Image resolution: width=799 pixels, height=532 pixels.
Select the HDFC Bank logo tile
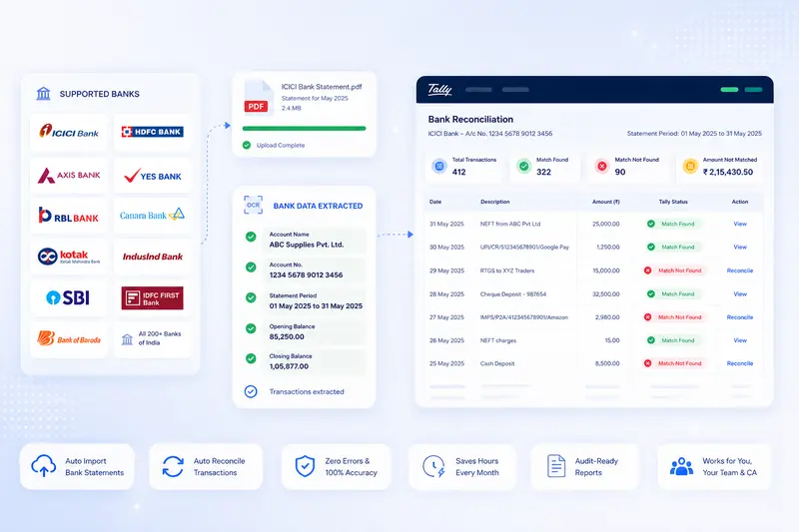pos(153,133)
